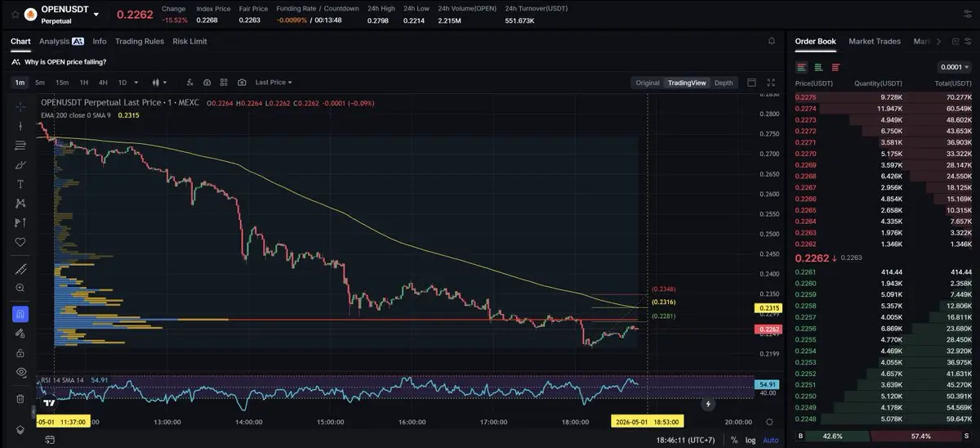
Task: Toggle Auto scale button
Action: pyautogui.click(x=770, y=440)
